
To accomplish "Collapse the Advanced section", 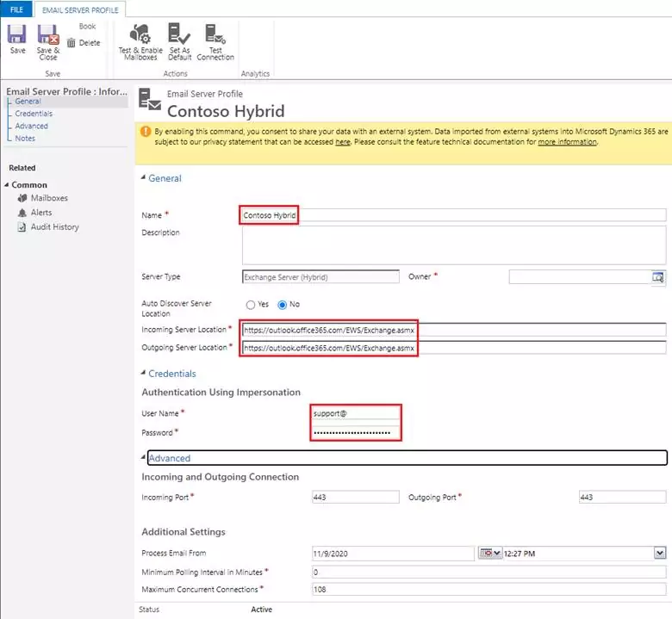I will pos(144,457).
